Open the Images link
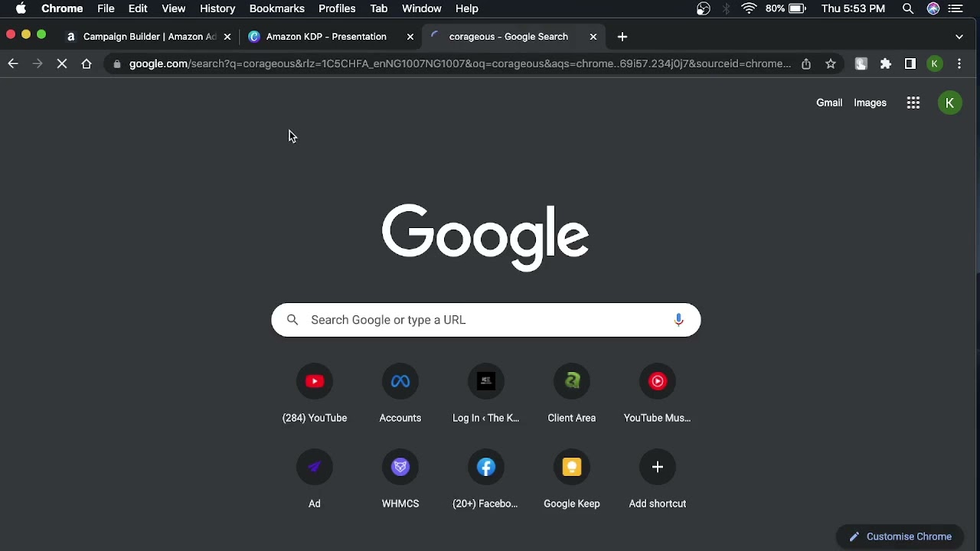Screen dimensions: 980x551 click(871, 103)
